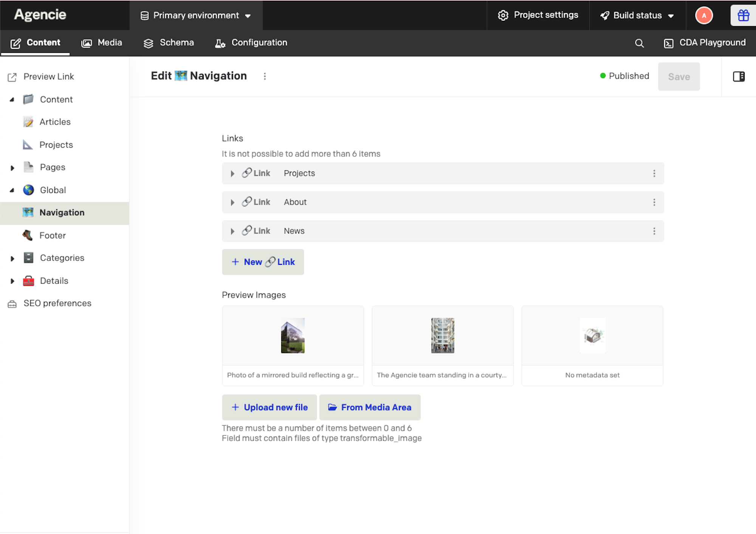This screenshot has height=534, width=756.
Task: Click the Published status indicator
Action: (x=624, y=76)
